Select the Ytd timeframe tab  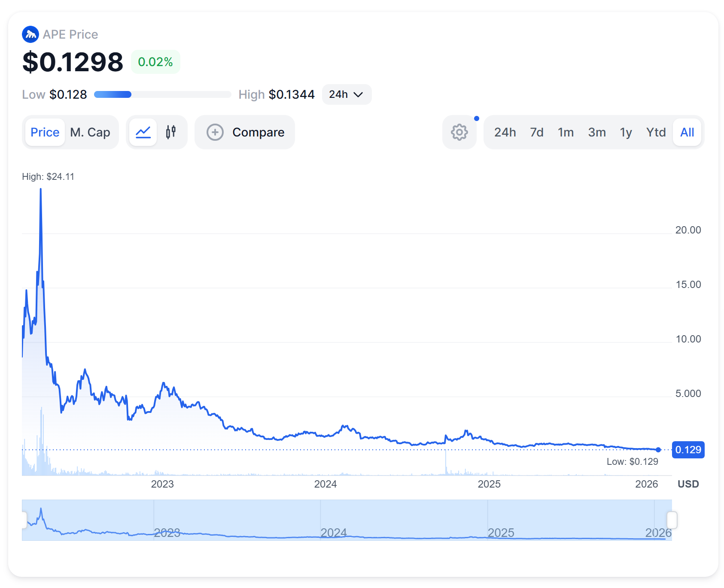click(x=656, y=132)
